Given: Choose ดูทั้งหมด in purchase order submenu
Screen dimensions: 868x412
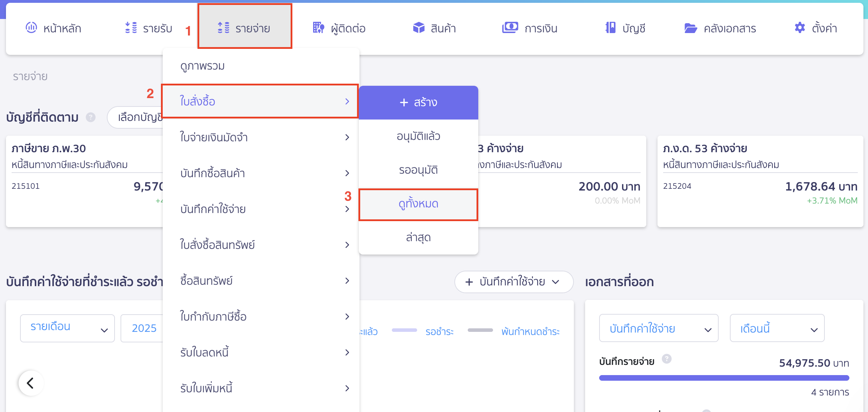Looking at the screenshot, I should tap(418, 204).
